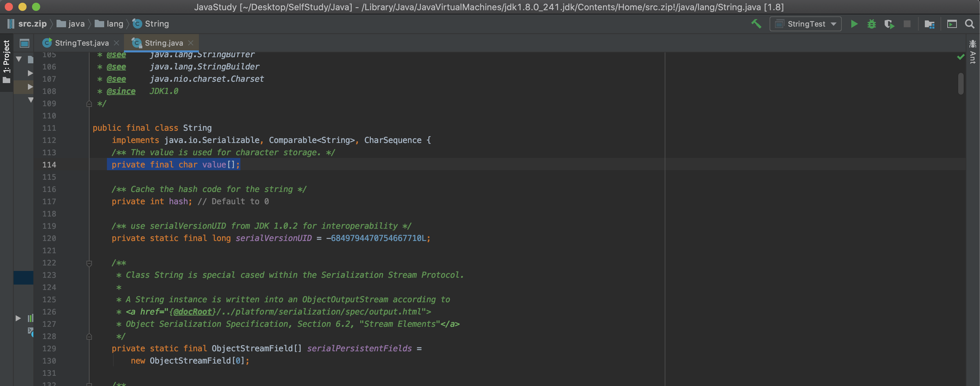This screenshot has width=980, height=386.
Task: Collapse the Javadoc fold marker at line 122
Action: 89,263
